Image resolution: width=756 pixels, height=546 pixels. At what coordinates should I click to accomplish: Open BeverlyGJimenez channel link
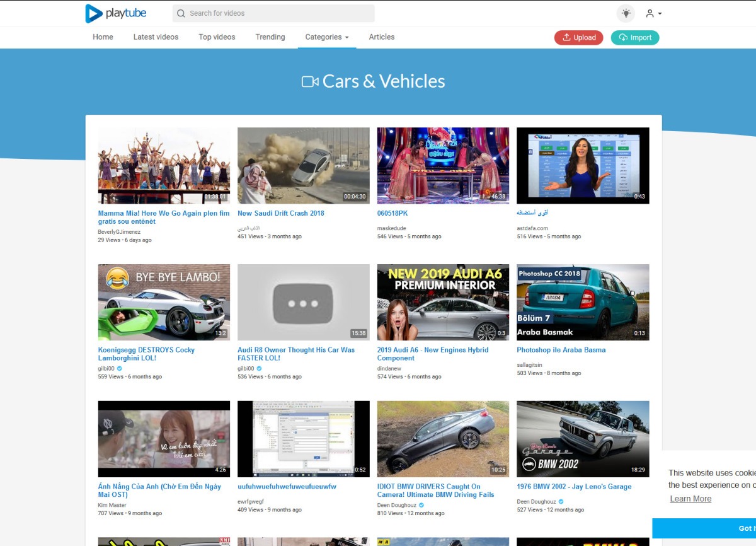(x=119, y=232)
